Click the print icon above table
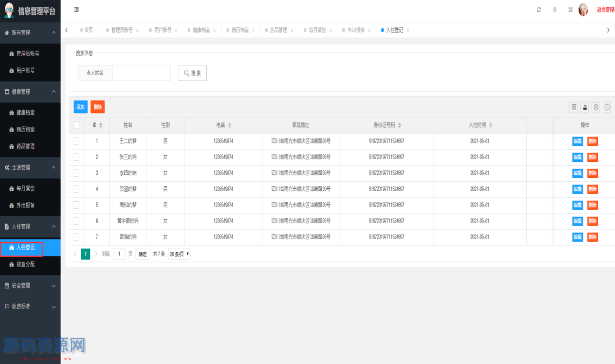The width and height of the screenshot is (615, 364). (x=596, y=107)
